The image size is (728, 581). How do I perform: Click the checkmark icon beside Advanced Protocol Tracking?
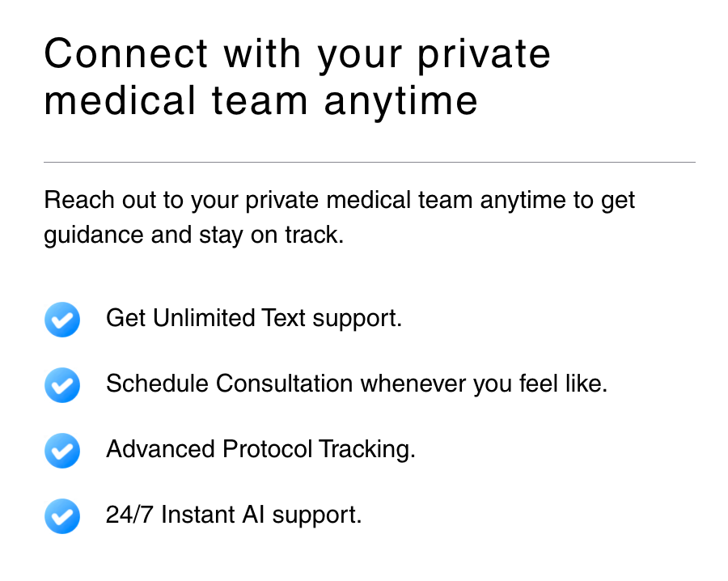tap(62, 451)
